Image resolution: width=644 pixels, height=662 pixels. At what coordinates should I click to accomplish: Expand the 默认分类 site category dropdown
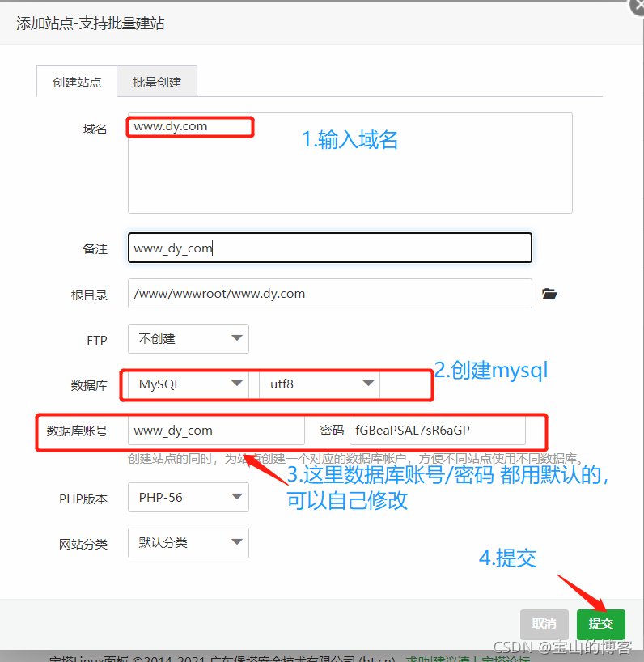pyautogui.click(x=188, y=543)
